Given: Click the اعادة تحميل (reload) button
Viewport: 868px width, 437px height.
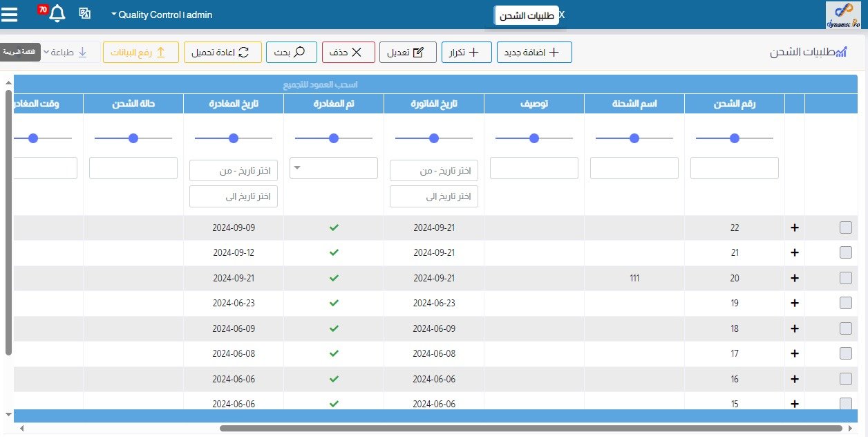Looking at the screenshot, I should (223, 53).
